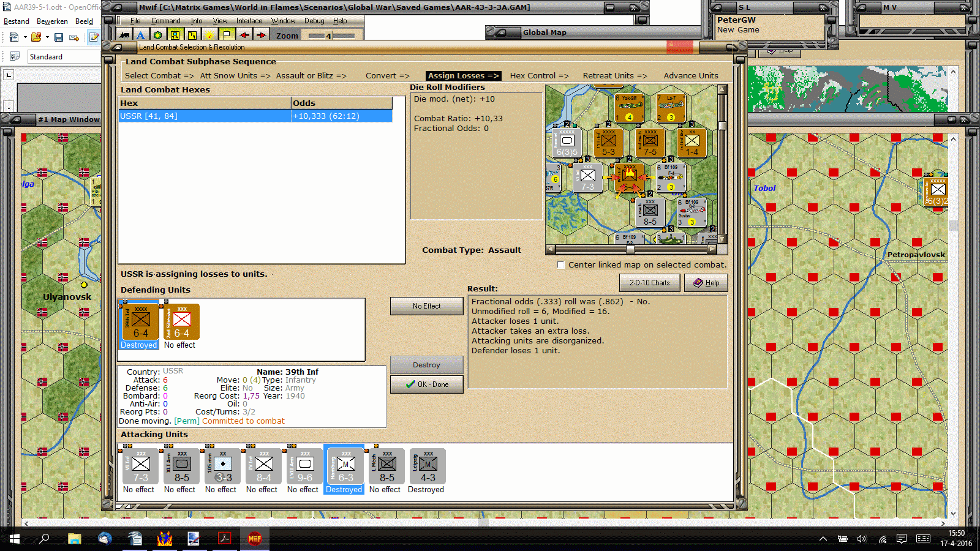Enable Center linked map on selected combat
The height and width of the screenshot is (551, 980).
tap(560, 265)
